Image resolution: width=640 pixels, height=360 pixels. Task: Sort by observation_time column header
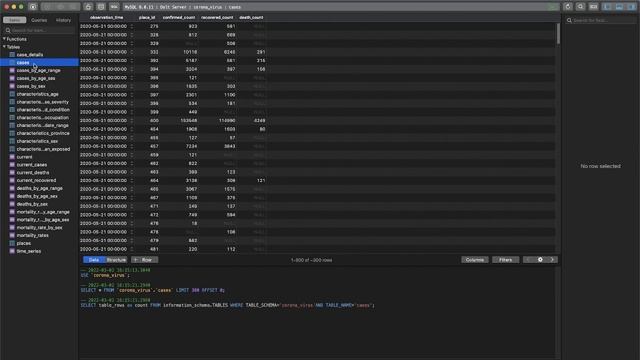tap(107, 18)
